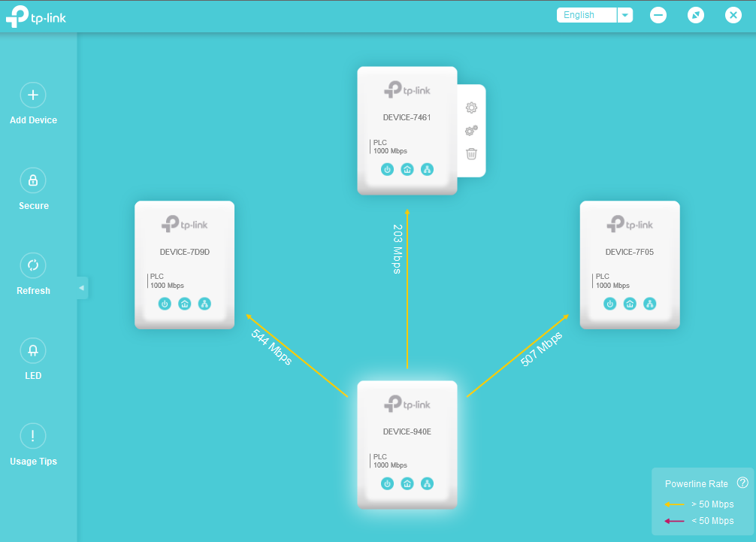Click the power icon on DEVICE-7D9D
This screenshot has width=756, height=542.
tap(165, 304)
